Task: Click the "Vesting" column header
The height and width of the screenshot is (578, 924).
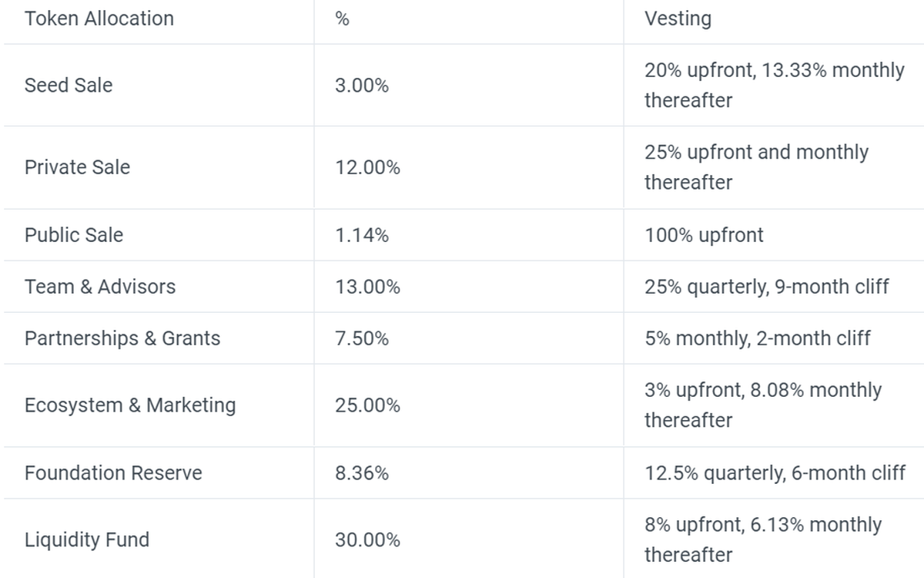Action: click(678, 18)
